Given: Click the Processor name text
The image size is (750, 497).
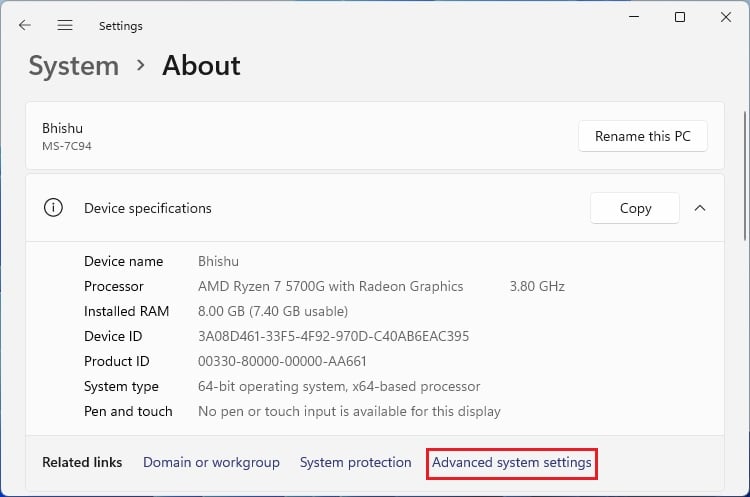Looking at the screenshot, I should point(330,286).
